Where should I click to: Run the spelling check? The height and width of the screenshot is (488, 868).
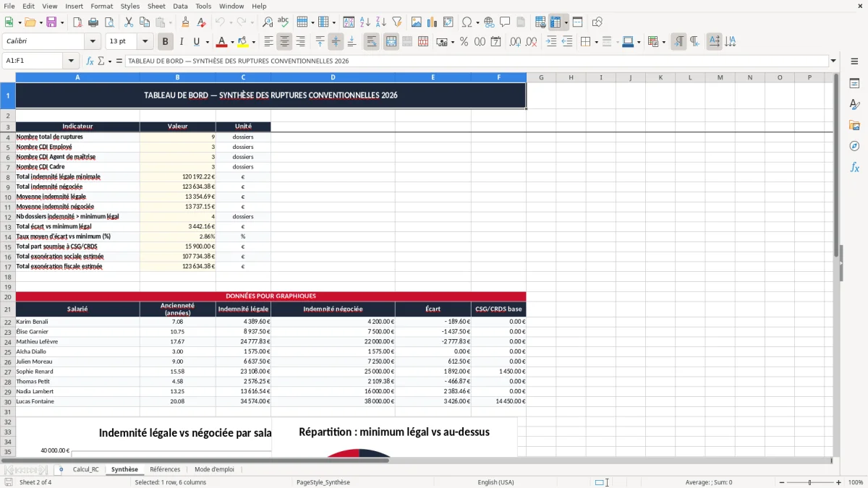284,22
